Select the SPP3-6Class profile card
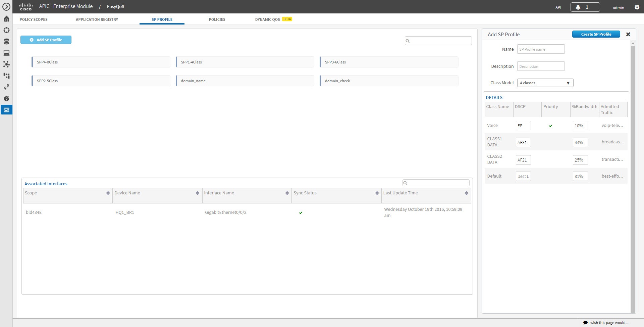This screenshot has width=644, height=327. [x=389, y=62]
